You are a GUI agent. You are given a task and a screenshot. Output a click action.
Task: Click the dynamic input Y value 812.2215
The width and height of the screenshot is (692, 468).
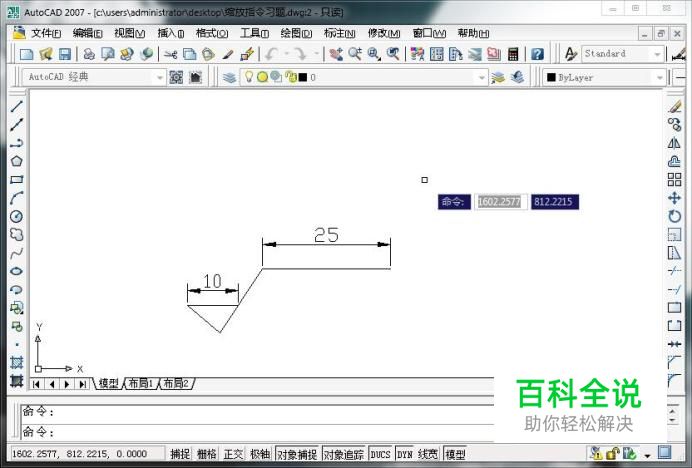click(555, 202)
